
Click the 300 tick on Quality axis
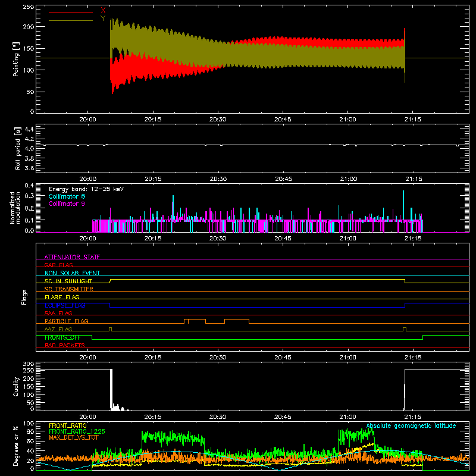pos(29,364)
